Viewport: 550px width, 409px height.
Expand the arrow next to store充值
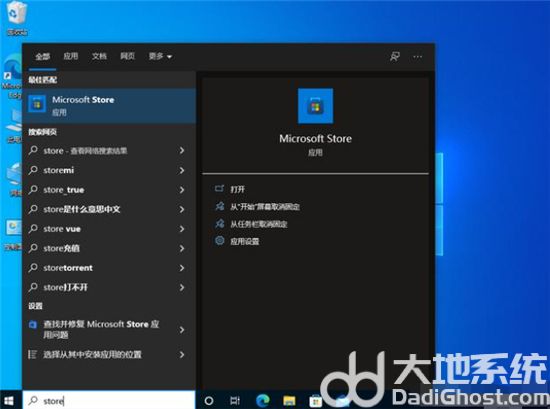click(182, 248)
